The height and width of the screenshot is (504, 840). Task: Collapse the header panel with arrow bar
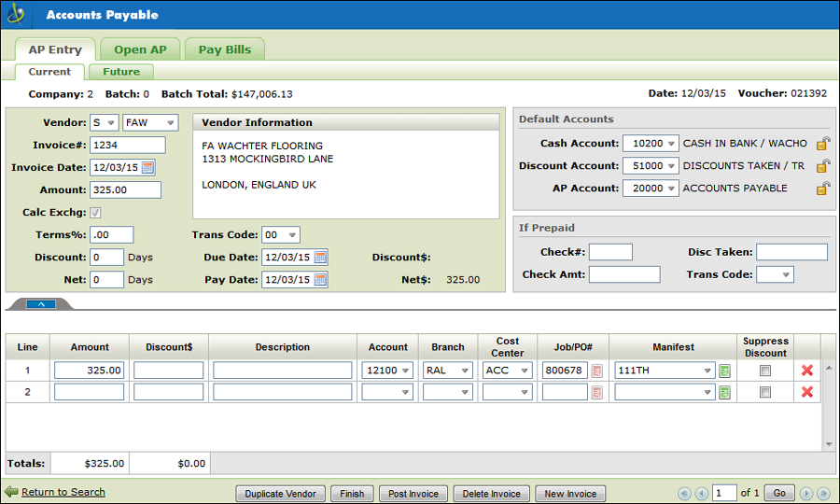[x=41, y=304]
